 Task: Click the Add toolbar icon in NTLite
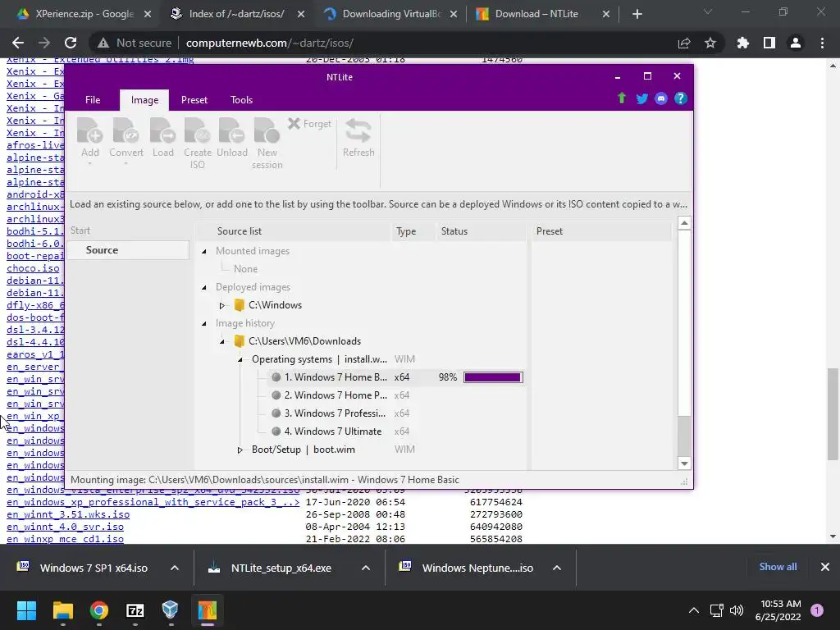coord(90,138)
